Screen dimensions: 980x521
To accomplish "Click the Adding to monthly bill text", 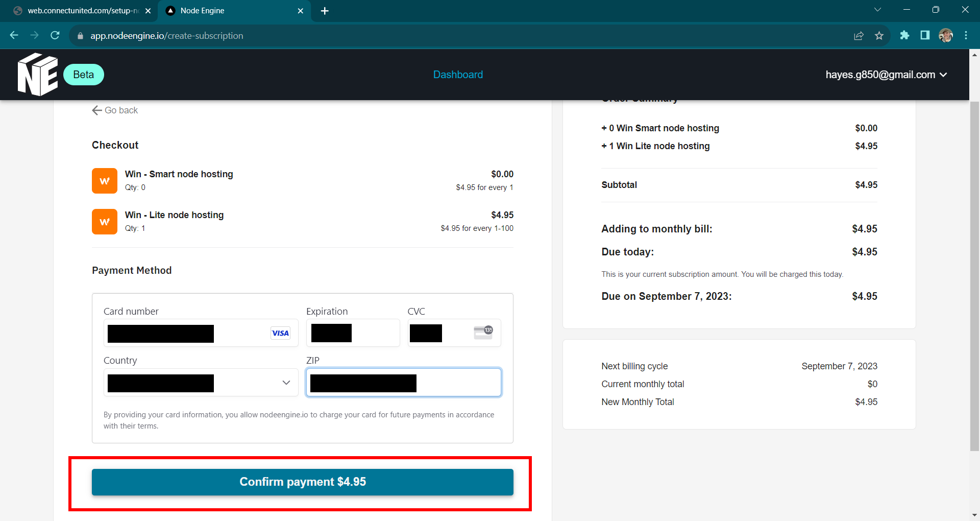I will [657, 229].
